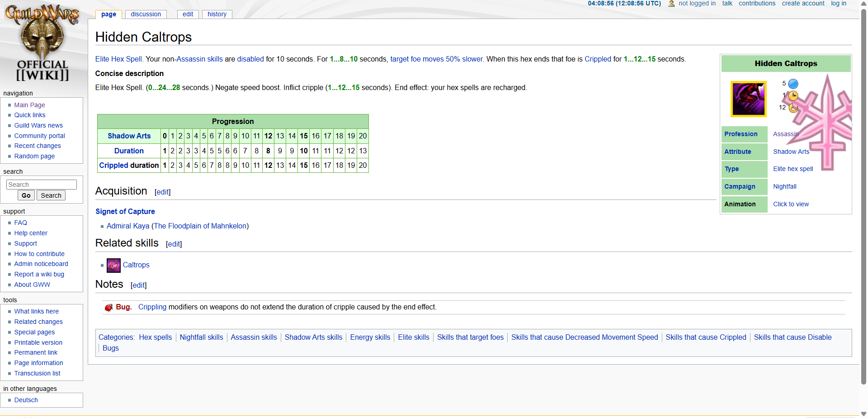This screenshot has height=418, width=868.
Task: Open Signet of Capture link
Action: tap(125, 211)
